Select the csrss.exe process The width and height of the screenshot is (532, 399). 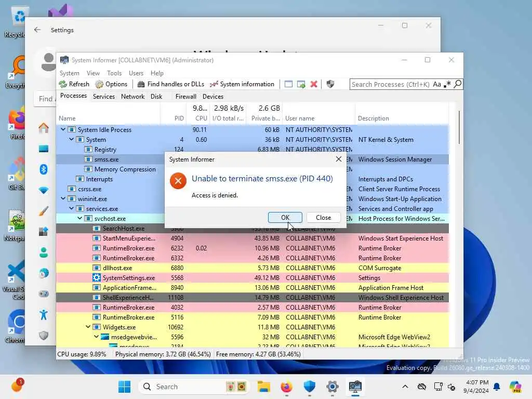point(89,189)
